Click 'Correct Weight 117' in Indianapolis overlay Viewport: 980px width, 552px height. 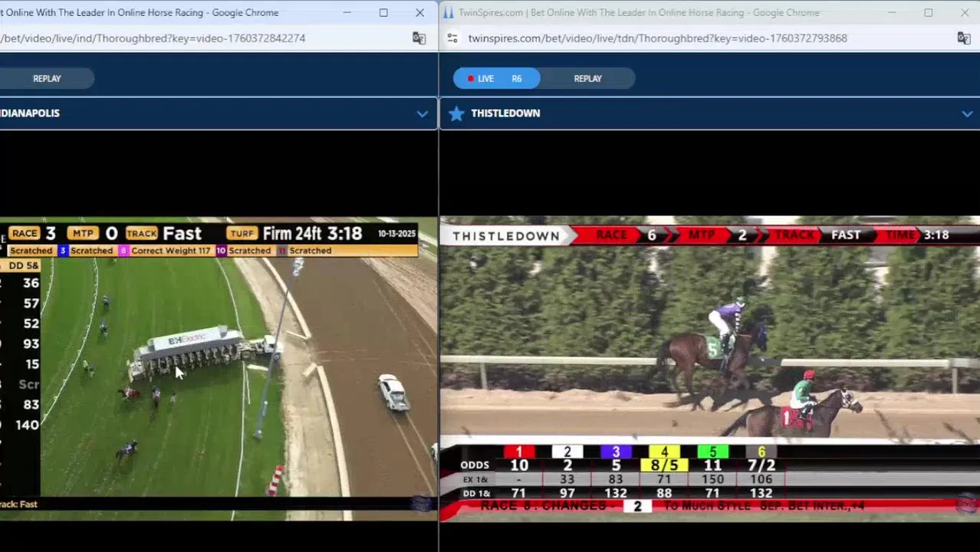click(170, 251)
